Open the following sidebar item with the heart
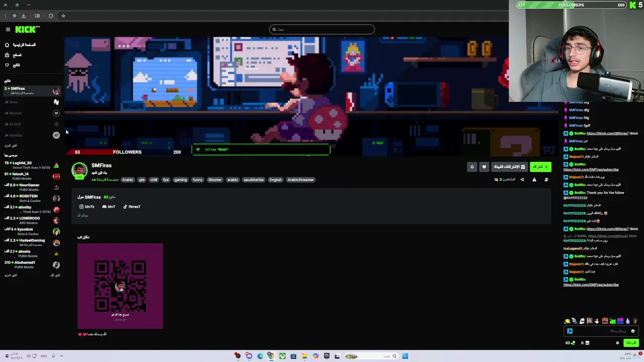 coord(13,65)
